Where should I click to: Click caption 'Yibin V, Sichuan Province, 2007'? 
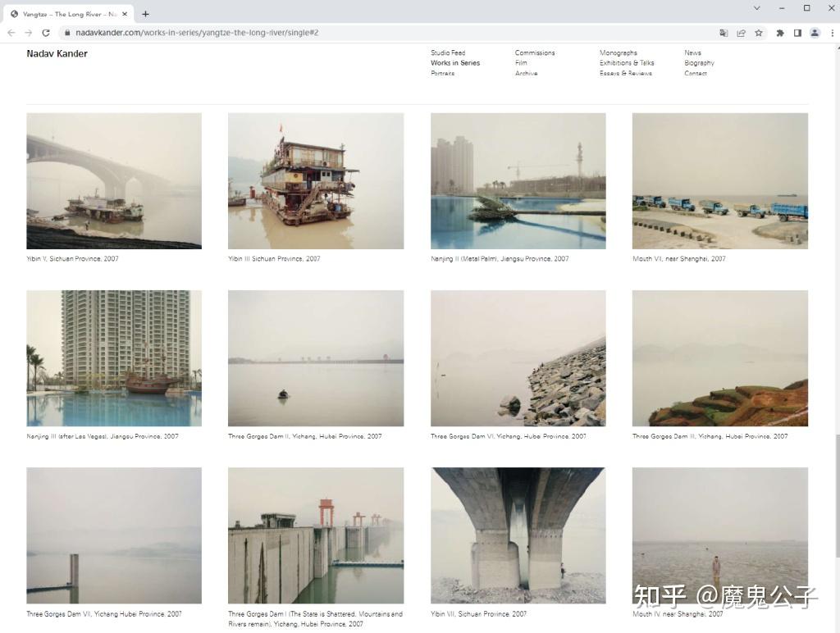pos(72,258)
